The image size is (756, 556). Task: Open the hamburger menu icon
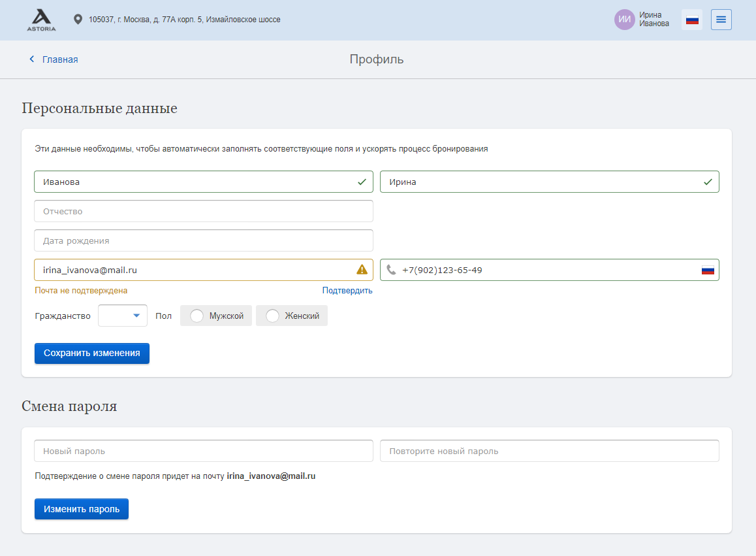721,20
